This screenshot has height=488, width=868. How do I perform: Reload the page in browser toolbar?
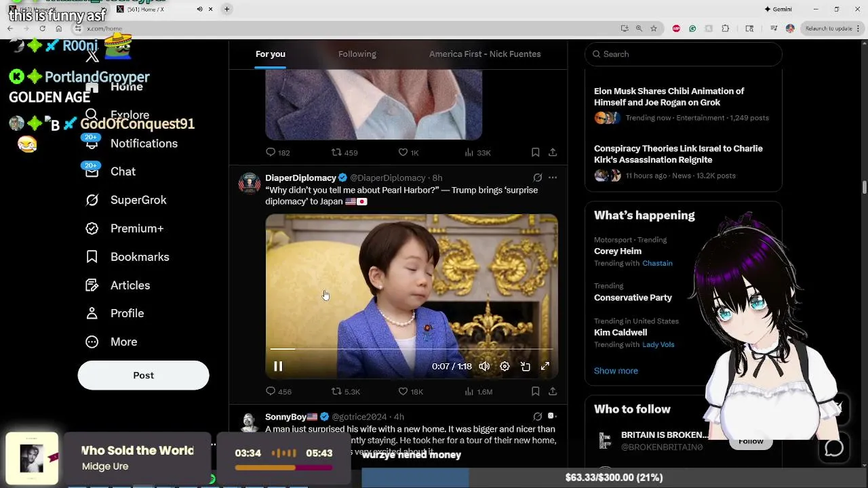point(42,28)
